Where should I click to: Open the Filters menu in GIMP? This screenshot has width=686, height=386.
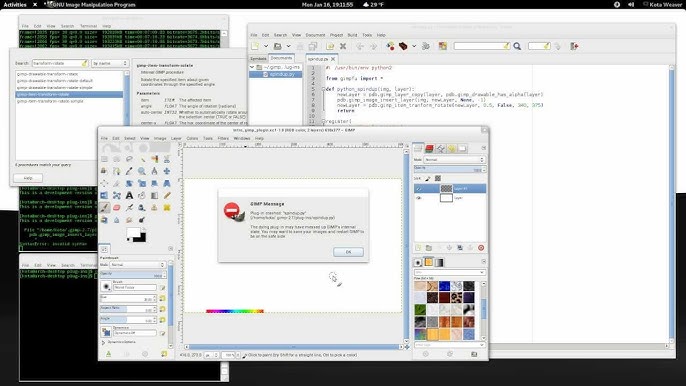point(223,138)
